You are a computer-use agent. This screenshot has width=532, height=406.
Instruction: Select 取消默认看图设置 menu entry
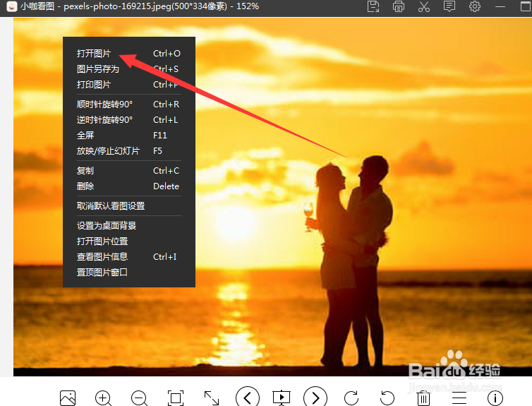[129, 206]
